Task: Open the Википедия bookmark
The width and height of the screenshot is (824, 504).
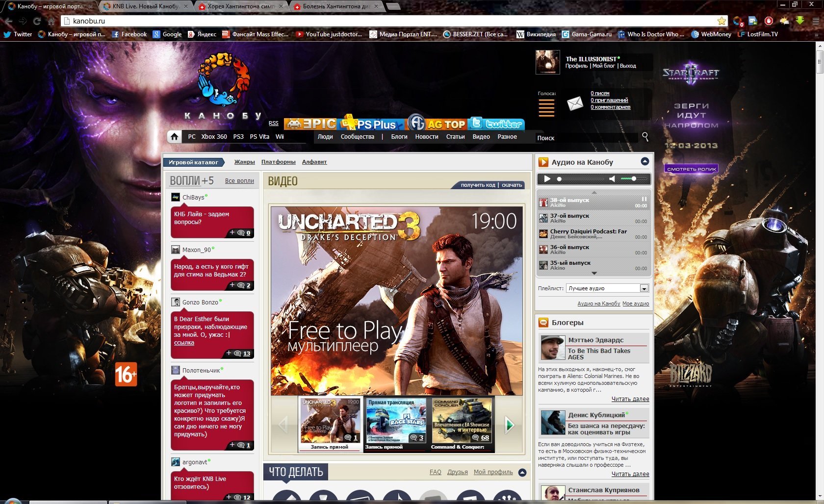Action: (x=536, y=34)
